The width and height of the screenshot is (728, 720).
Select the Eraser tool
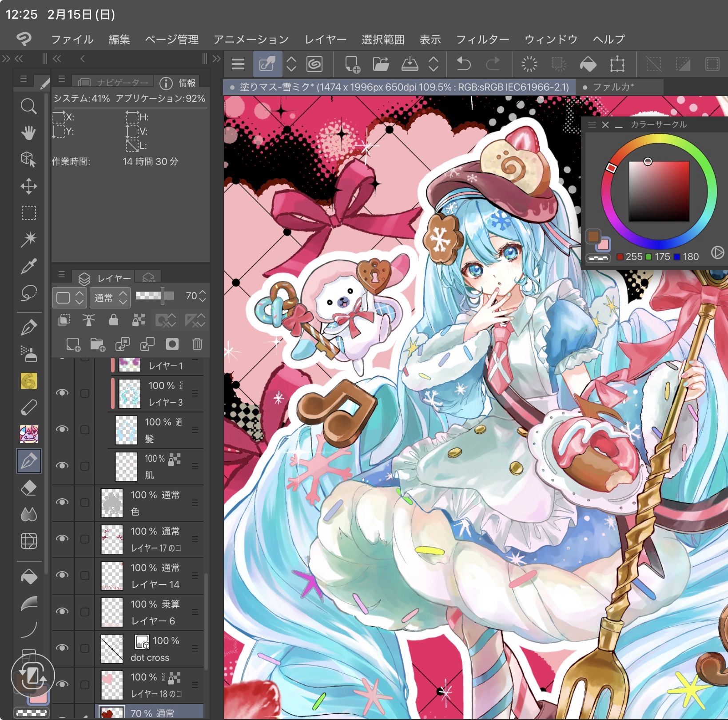pyautogui.click(x=29, y=488)
